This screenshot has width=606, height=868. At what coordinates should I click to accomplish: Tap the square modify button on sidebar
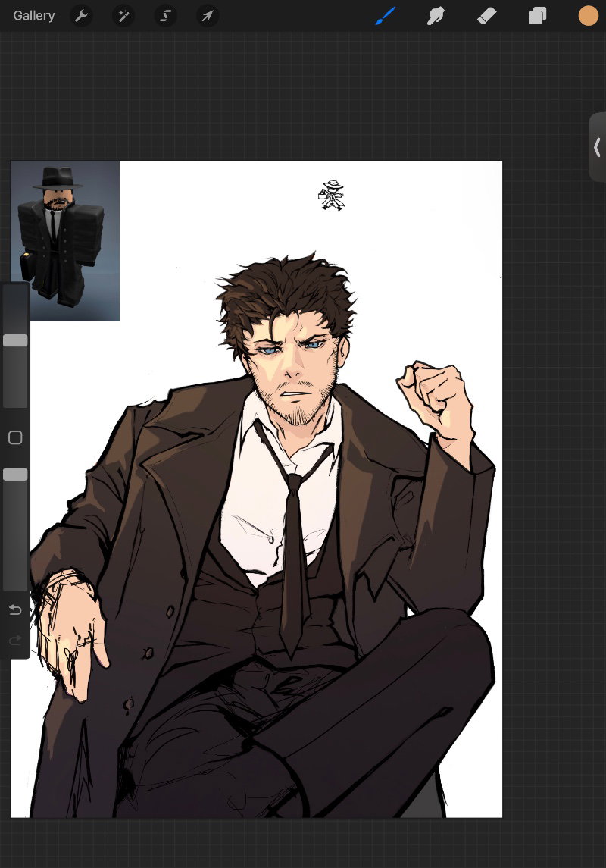tap(15, 438)
